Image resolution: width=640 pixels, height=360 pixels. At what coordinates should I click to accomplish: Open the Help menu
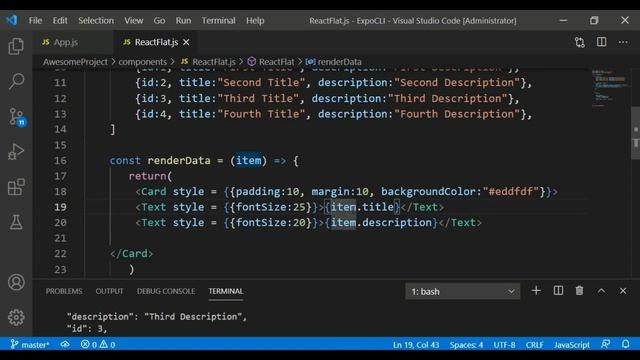point(255,20)
